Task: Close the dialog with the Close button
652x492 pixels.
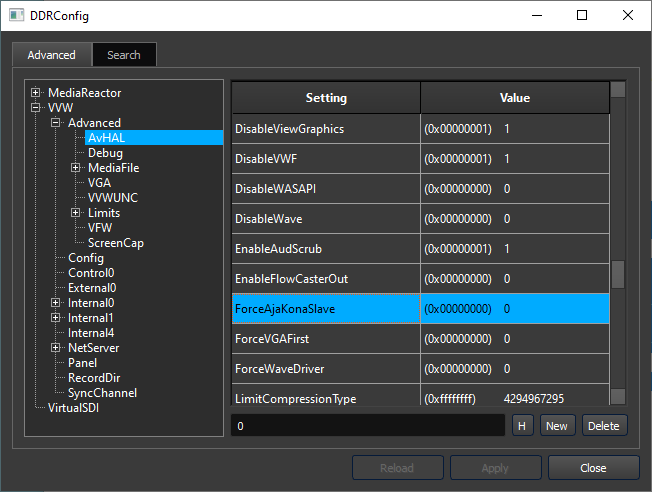Action: pos(593,468)
